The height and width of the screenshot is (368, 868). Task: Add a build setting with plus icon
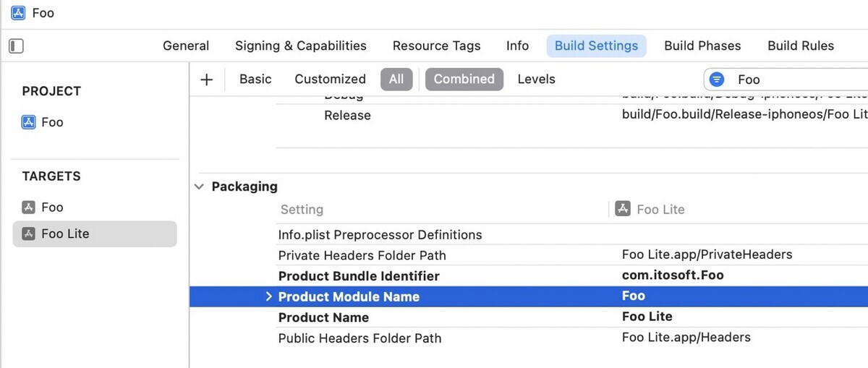tap(207, 80)
